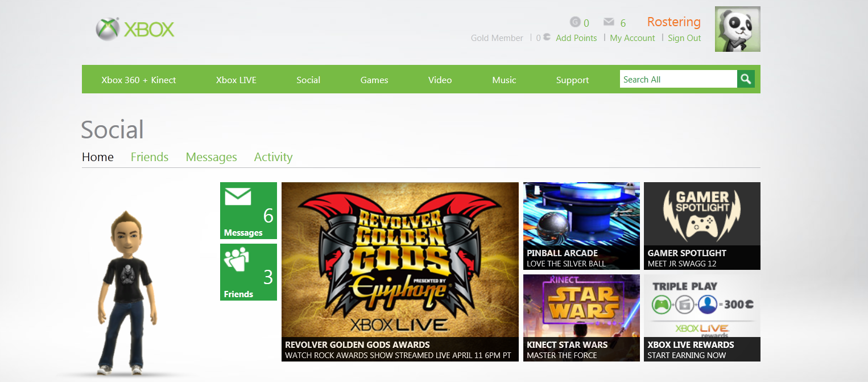Switch to the Messages tab

tap(211, 157)
